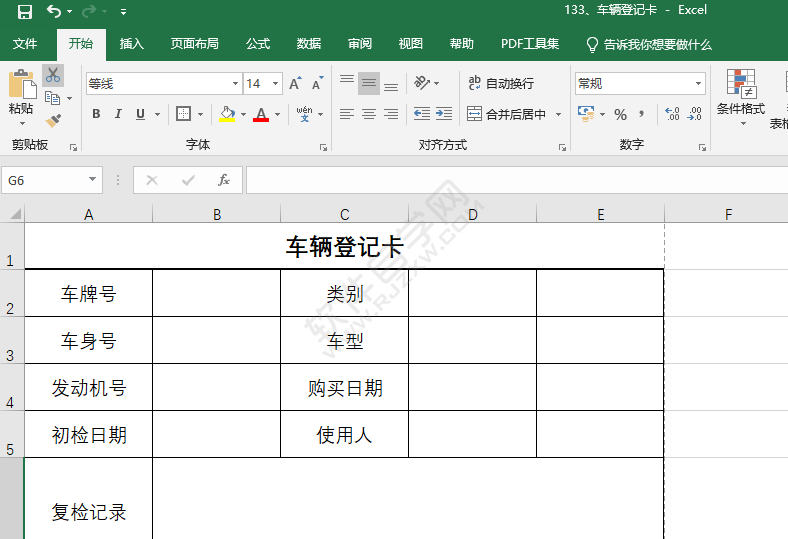This screenshot has width=788, height=539.
Task: Click the Increase Font Size icon
Action: click(296, 84)
